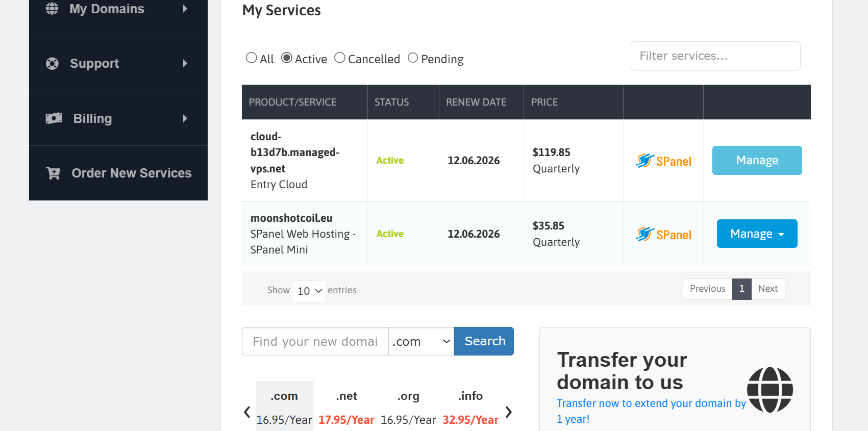Click the lifebuoy icon beside Support

(52, 63)
